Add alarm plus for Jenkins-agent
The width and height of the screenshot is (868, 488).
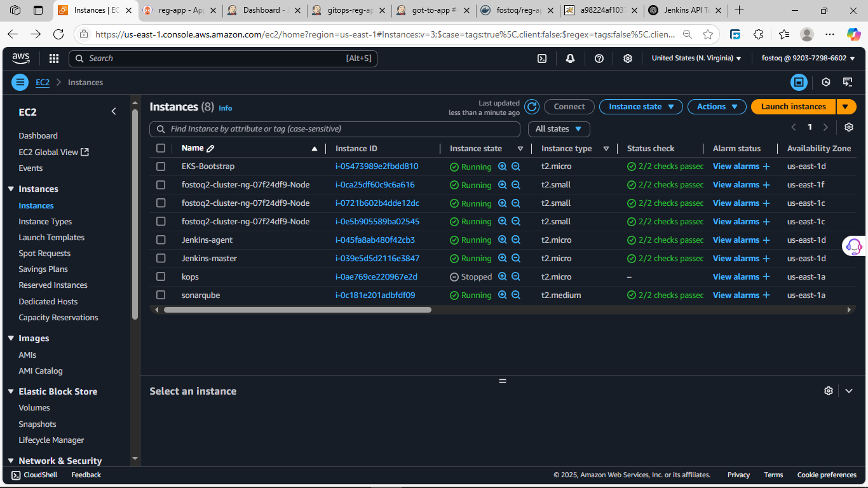[766, 240]
